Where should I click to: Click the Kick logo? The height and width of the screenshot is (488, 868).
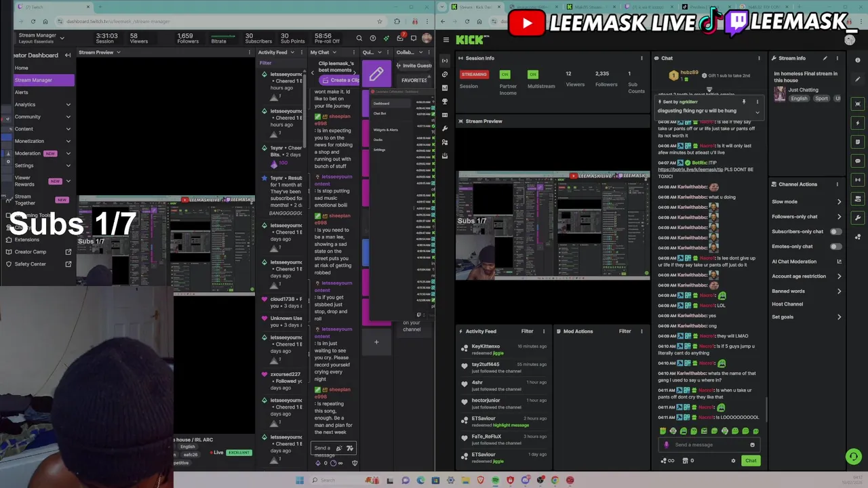469,40
